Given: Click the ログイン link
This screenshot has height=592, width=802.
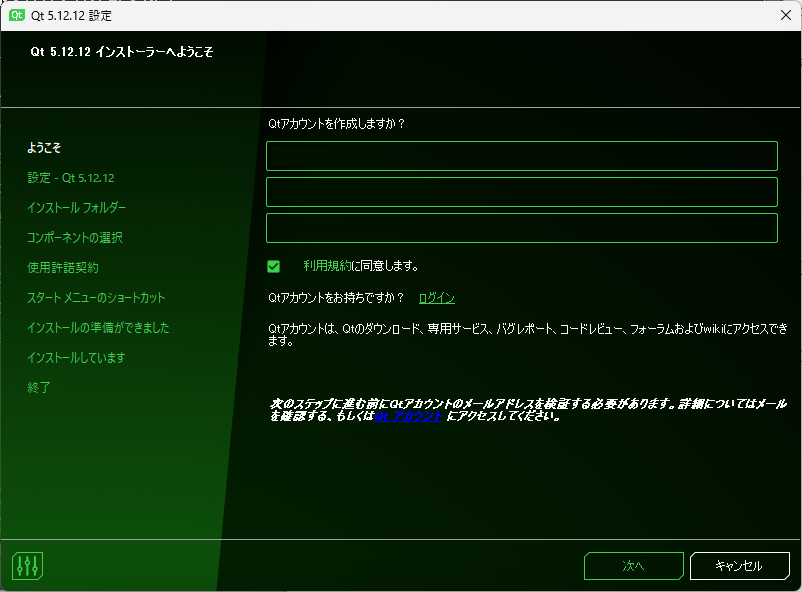Looking at the screenshot, I should click(x=437, y=298).
